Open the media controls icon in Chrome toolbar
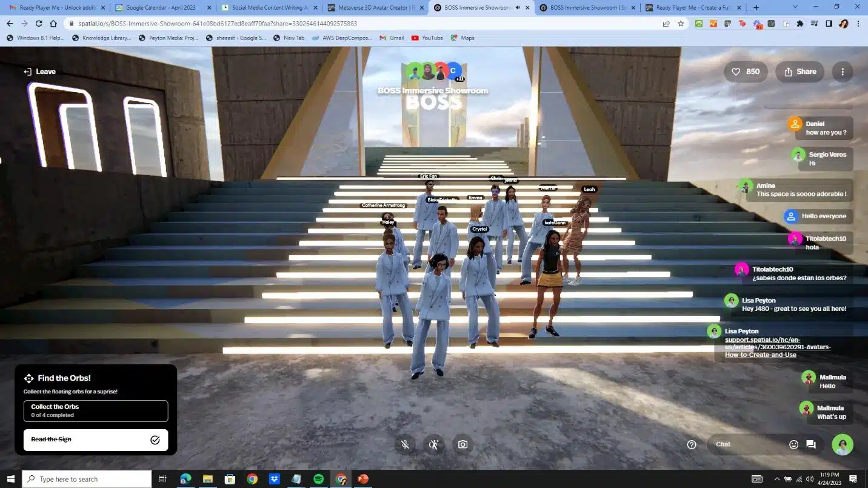 (815, 24)
